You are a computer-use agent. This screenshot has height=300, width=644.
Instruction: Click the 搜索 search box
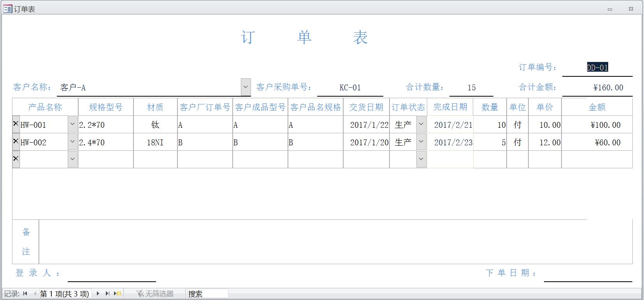click(207, 294)
